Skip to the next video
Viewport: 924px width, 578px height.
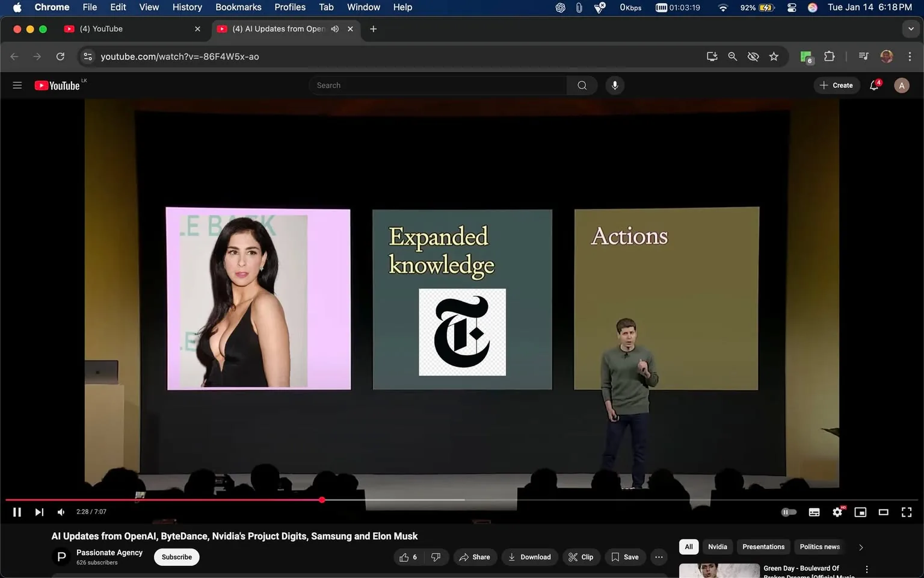tap(39, 512)
